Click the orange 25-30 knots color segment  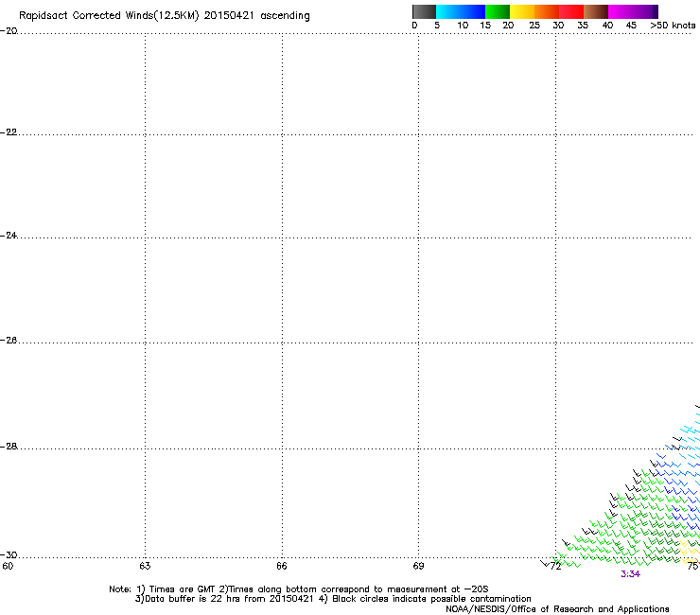click(x=547, y=11)
